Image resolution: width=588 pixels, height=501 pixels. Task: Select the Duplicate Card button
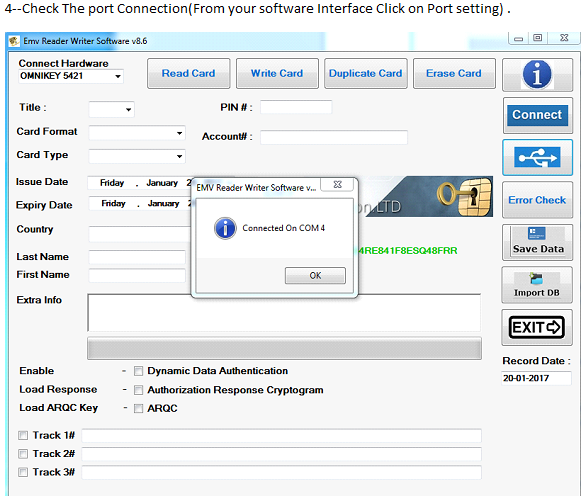(x=366, y=74)
